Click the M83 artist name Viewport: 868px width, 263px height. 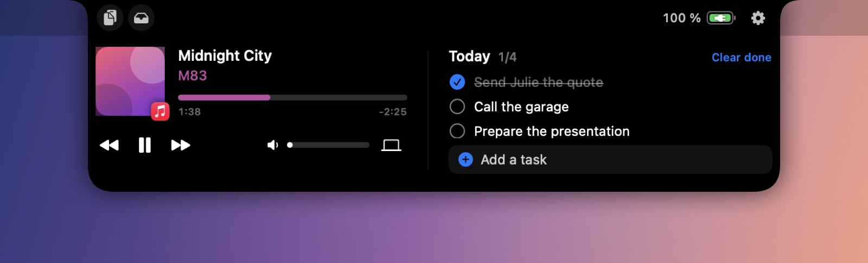click(x=193, y=76)
